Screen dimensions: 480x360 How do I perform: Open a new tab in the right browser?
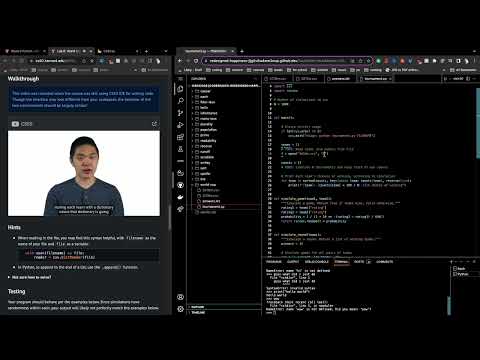point(242,51)
